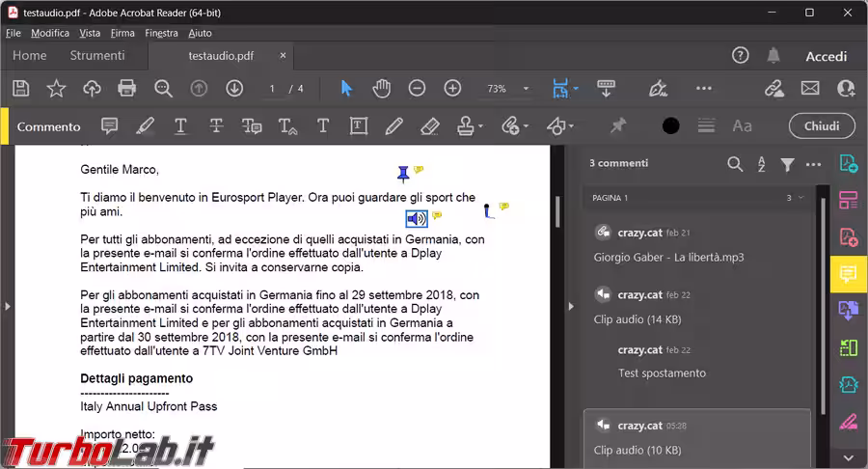Screen dimensions: 868x469
Task: Click the speaker audio annotation in document
Action: [417, 218]
